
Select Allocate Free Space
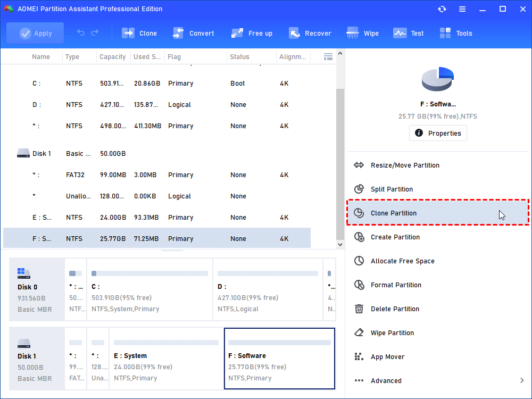pos(438,261)
